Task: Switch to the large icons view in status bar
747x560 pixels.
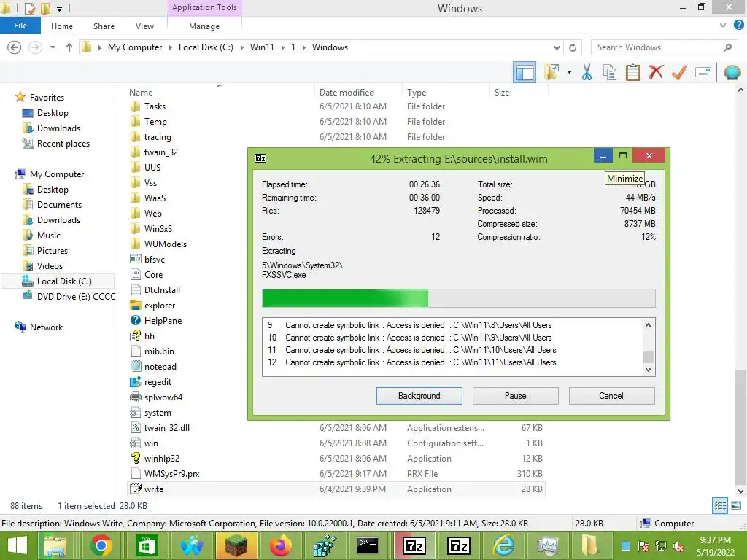Action: 736,506
